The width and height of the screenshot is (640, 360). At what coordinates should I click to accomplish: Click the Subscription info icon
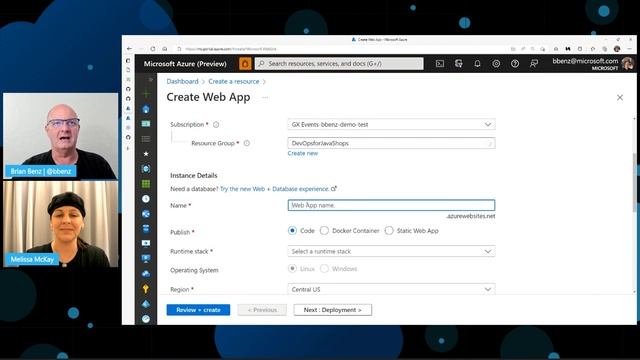216,124
